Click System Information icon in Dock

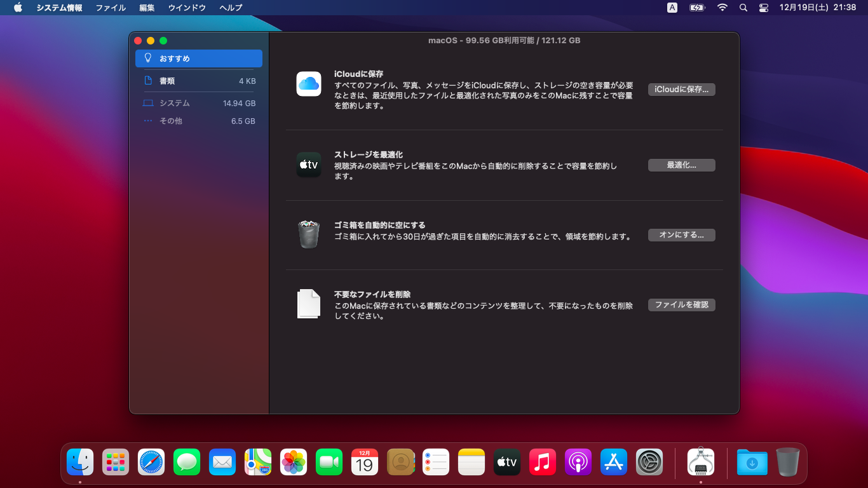701,462
